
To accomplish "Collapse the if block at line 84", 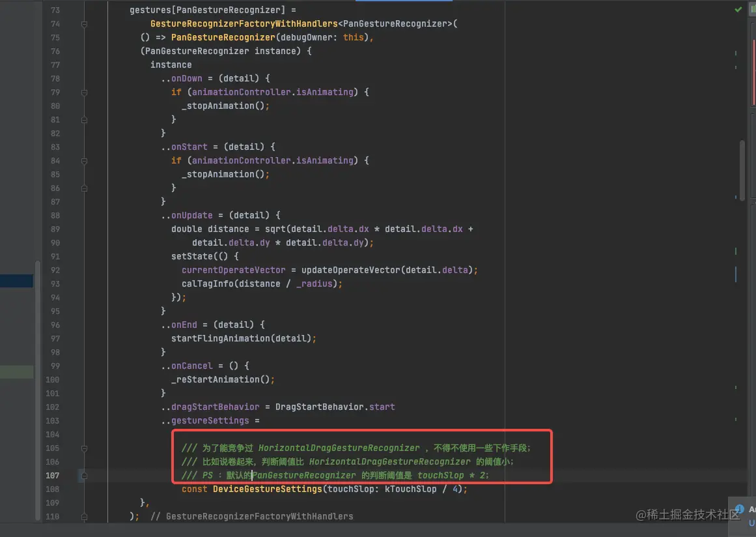I will coord(84,161).
